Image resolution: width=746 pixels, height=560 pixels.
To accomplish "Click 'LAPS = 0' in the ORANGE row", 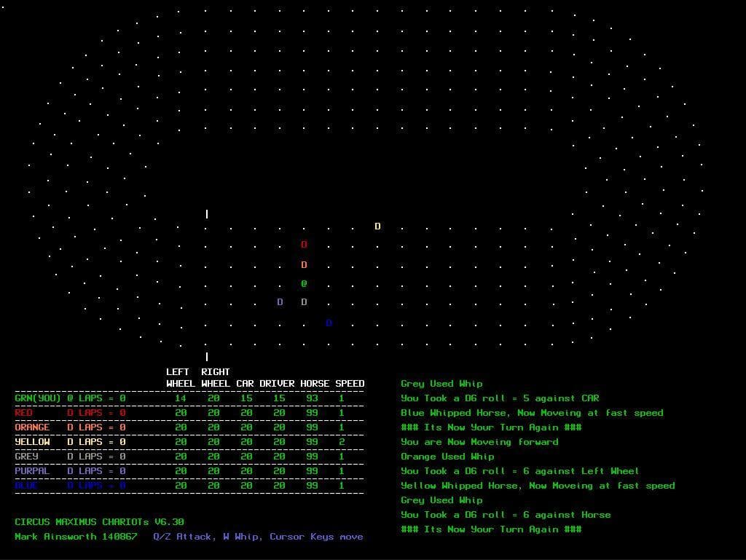I will (102, 427).
